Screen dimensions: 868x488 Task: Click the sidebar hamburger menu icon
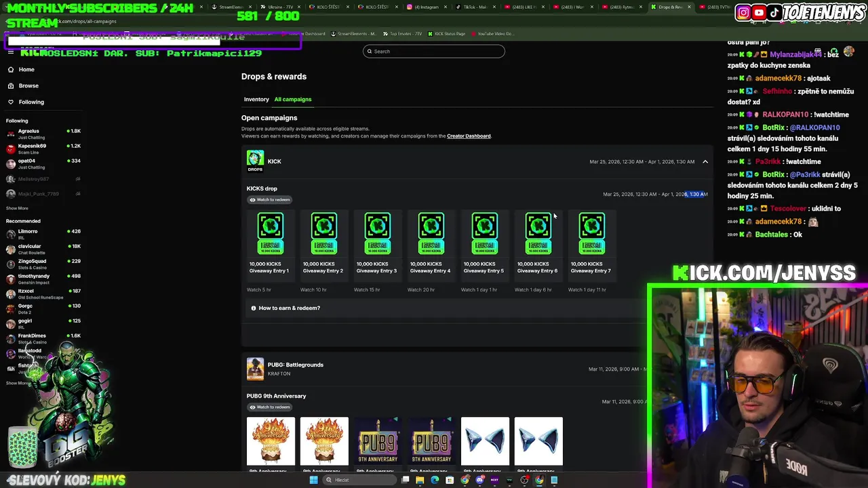click(x=10, y=52)
